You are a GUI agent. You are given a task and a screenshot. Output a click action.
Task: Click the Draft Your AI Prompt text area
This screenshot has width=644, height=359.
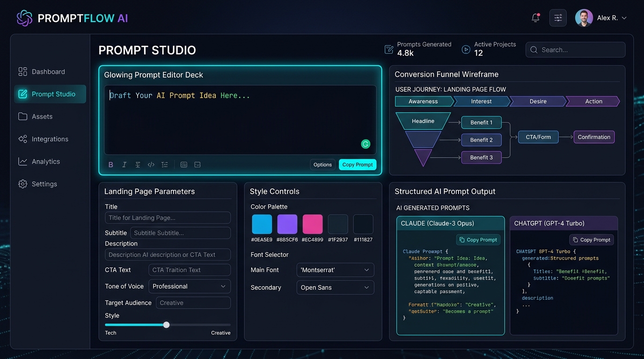click(x=240, y=120)
